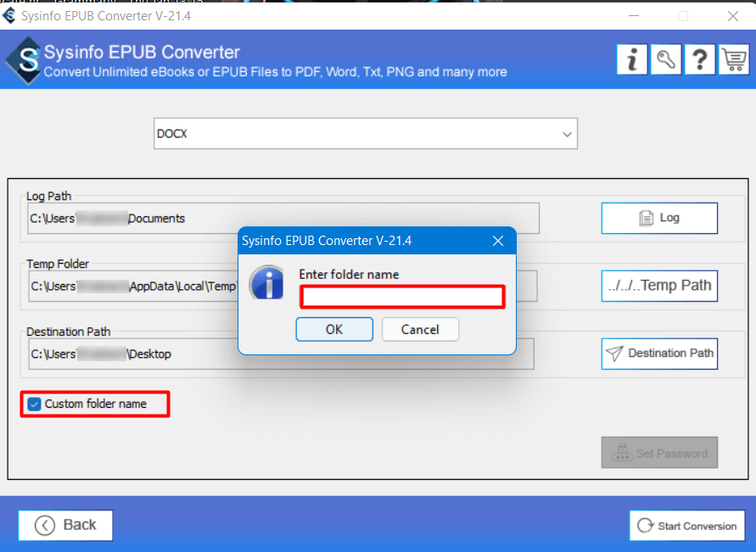The width and height of the screenshot is (756, 552).
Task: Click the shopping cart buy icon
Action: 734,59
